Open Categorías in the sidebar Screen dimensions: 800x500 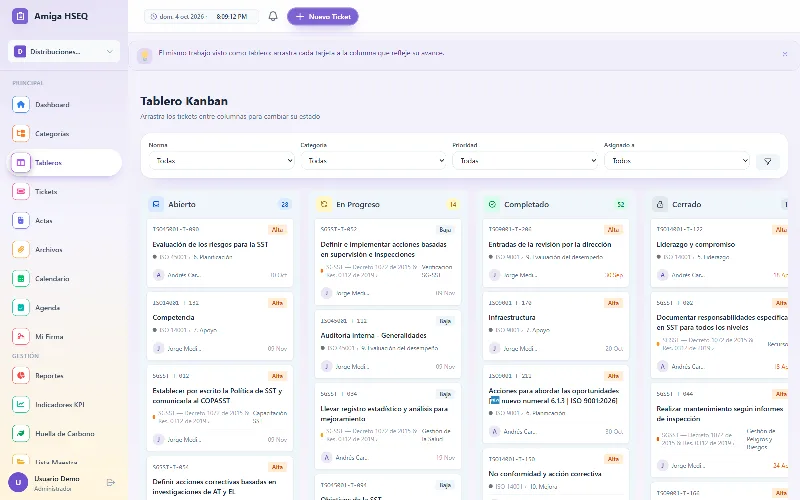point(64,134)
